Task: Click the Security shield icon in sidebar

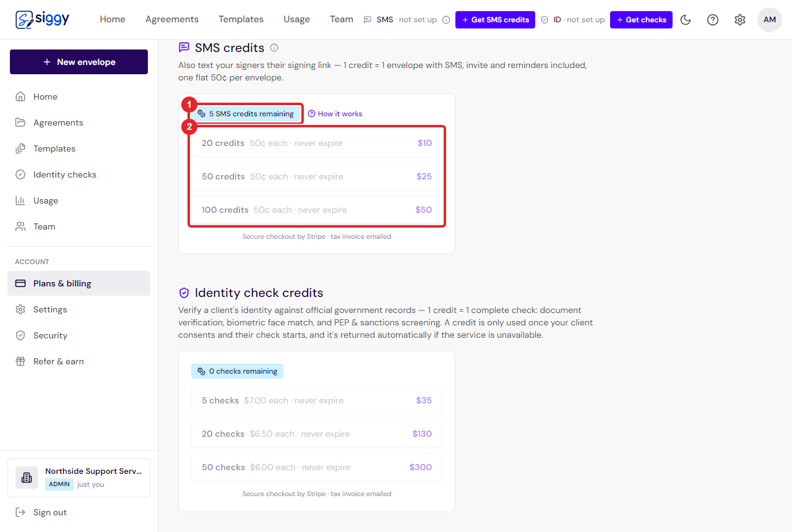Action: pyautogui.click(x=20, y=335)
